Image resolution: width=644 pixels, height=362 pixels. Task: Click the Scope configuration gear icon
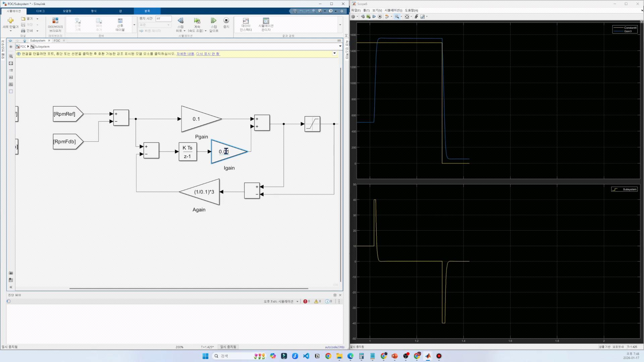[353, 16]
